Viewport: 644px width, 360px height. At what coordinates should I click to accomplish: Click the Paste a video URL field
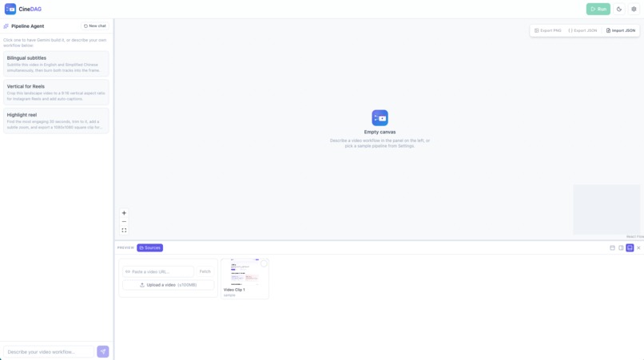click(158, 271)
